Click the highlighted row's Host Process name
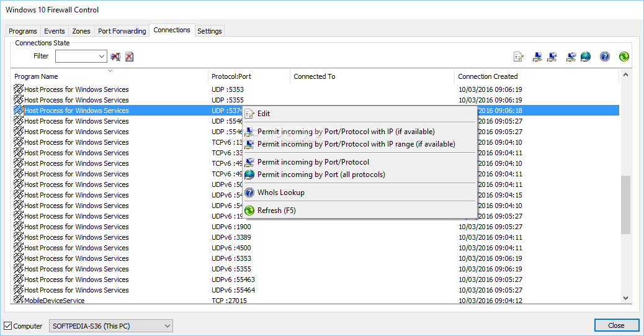 coord(76,111)
